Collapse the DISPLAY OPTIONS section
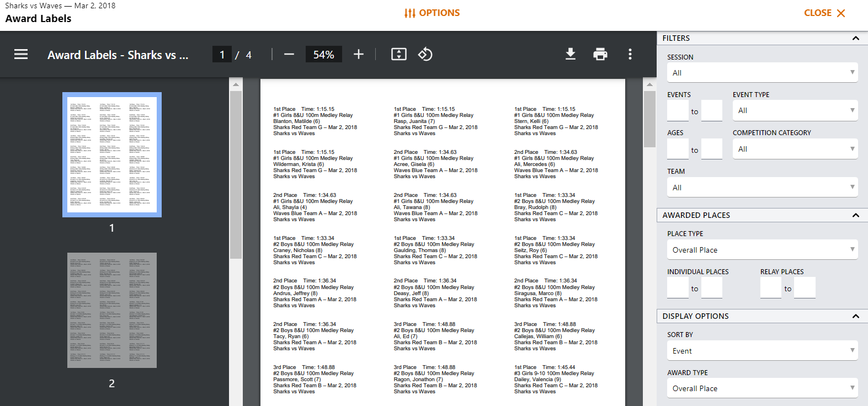This screenshot has height=406, width=868. coord(856,316)
